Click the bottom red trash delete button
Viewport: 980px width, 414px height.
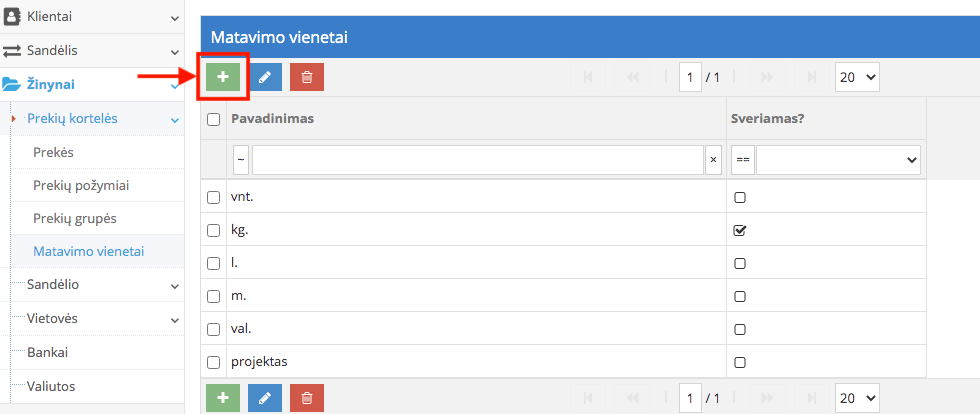[x=307, y=398]
